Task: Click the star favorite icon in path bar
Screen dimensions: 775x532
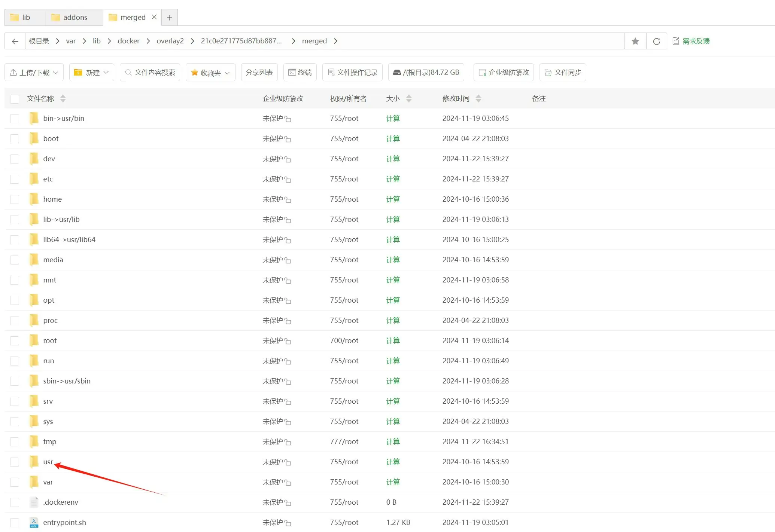Action: click(x=635, y=41)
